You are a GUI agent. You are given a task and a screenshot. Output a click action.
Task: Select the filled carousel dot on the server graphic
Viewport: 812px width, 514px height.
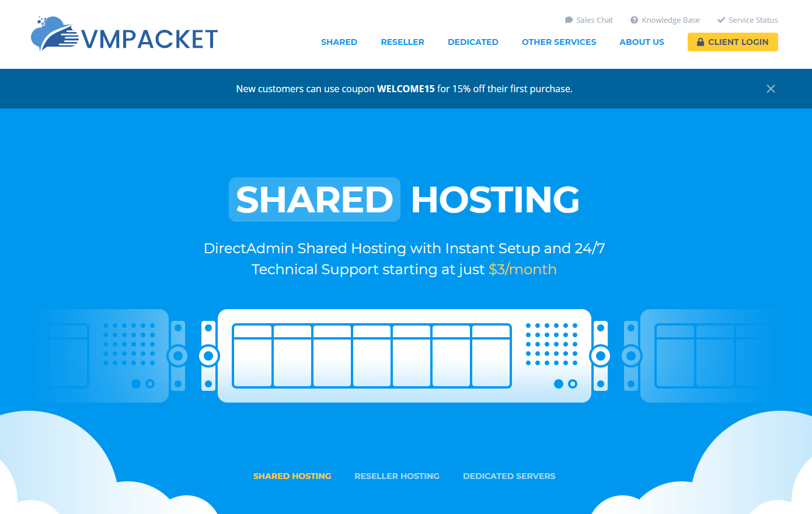[x=560, y=384]
